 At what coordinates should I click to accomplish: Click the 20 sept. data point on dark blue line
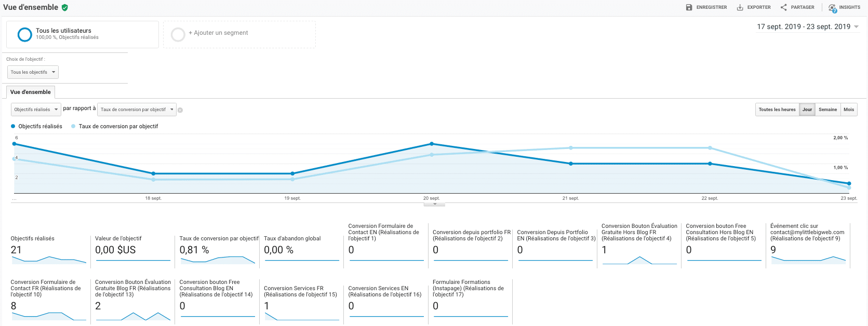coord(432,144)
